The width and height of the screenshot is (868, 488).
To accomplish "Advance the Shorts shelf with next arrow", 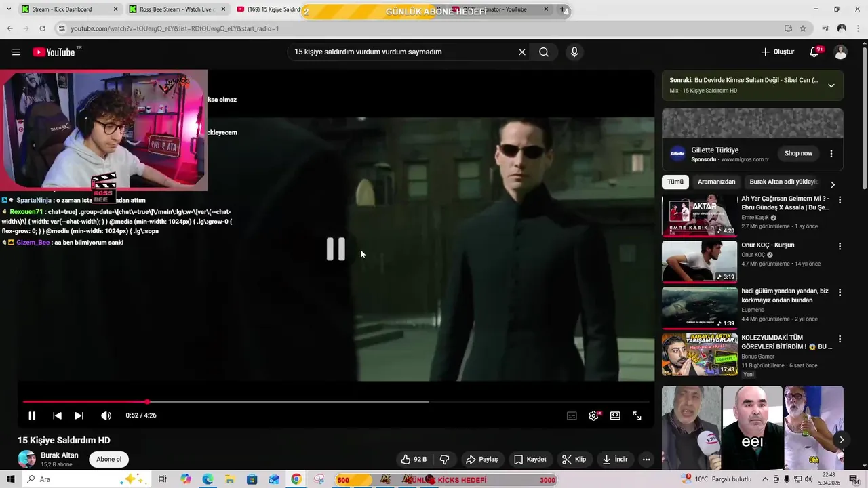I will (842, 440).
